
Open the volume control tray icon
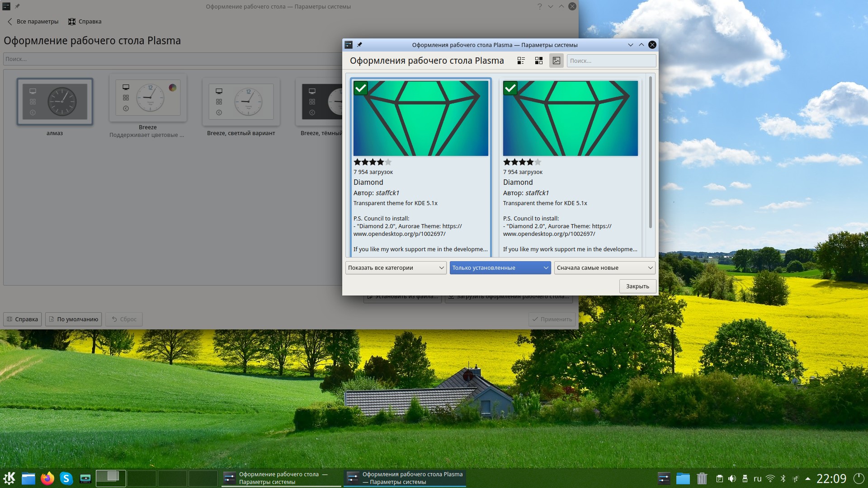[732, 479]
